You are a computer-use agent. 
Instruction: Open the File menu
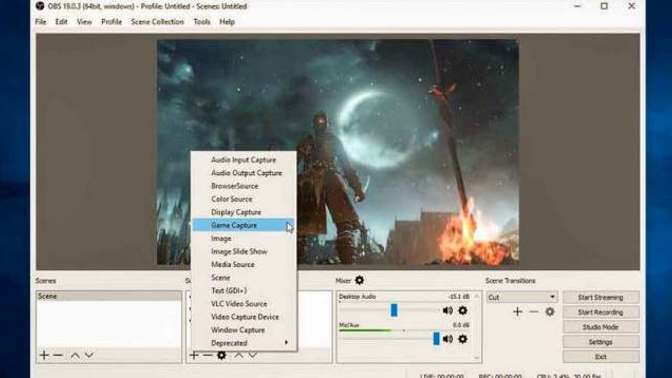coord(41,21)
